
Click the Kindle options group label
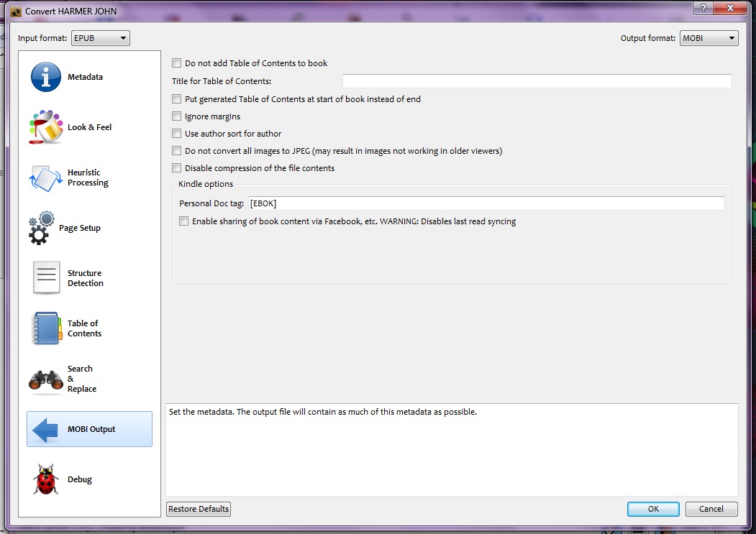[x=206, y=184]
